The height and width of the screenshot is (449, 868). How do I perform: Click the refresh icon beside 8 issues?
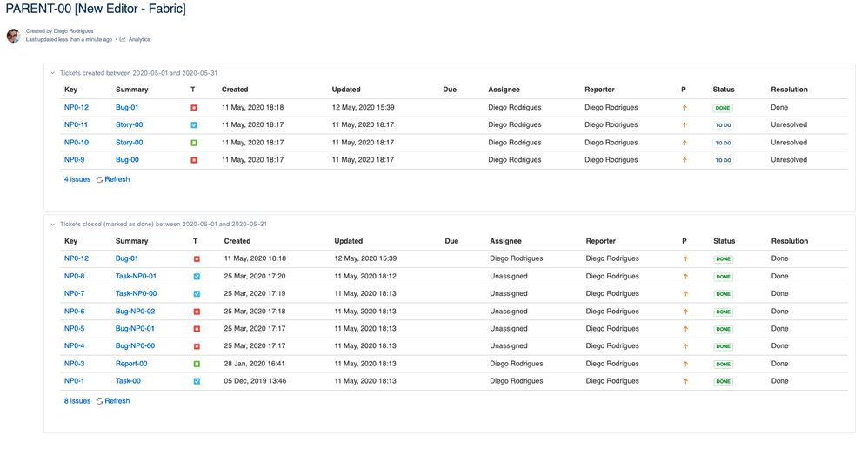coord(100,401)
